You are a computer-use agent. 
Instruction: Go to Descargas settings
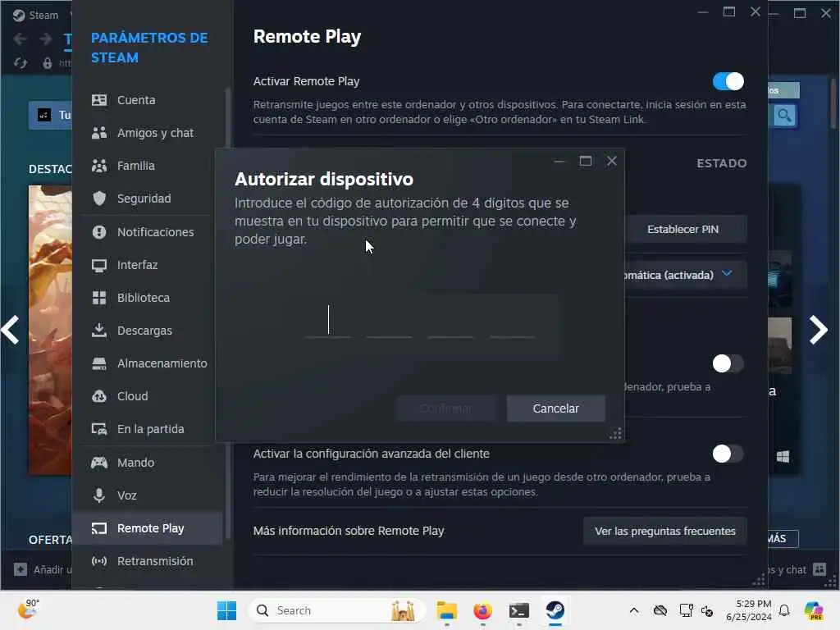click(148, 331)
